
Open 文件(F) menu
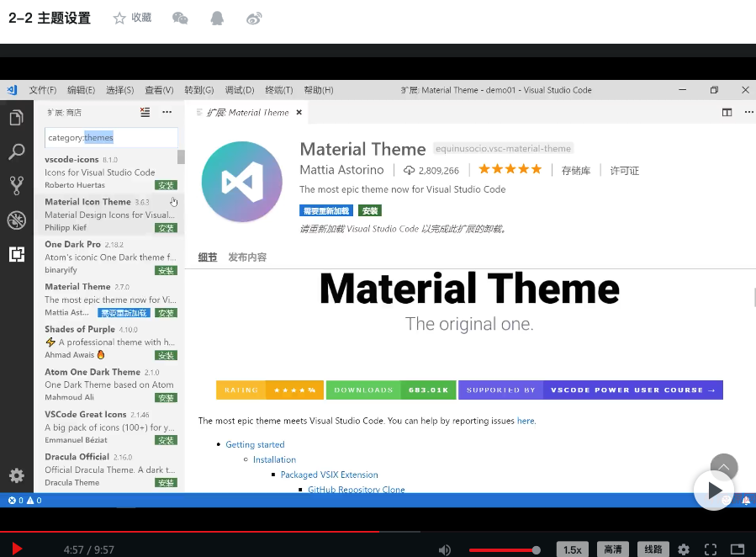point(42,90)
